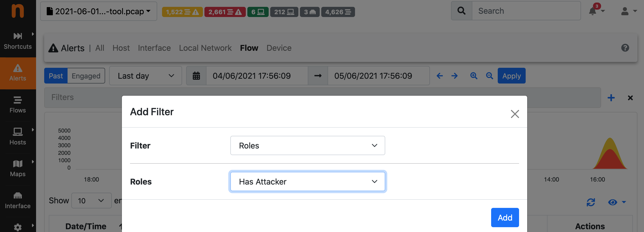Screen dimensions: 644x232
Task: Click the notifications bell icon
Action: pos(593,11)
